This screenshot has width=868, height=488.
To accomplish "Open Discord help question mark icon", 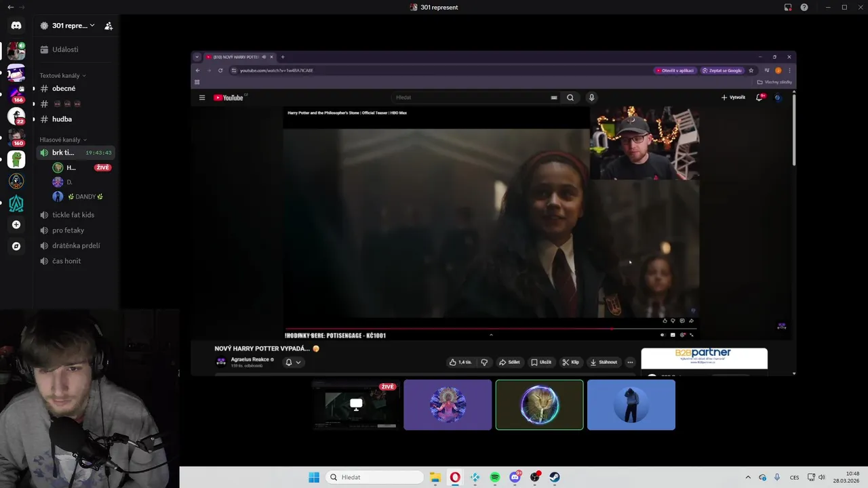I will click(x=804, y=7).
